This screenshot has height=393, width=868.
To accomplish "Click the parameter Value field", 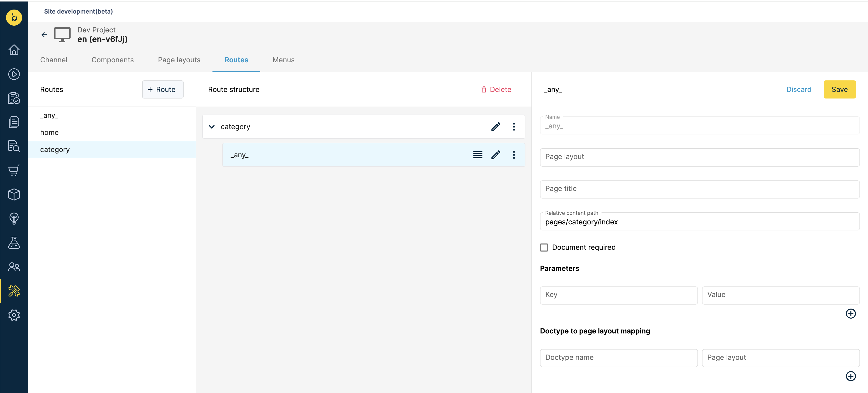I will [781, 295].
